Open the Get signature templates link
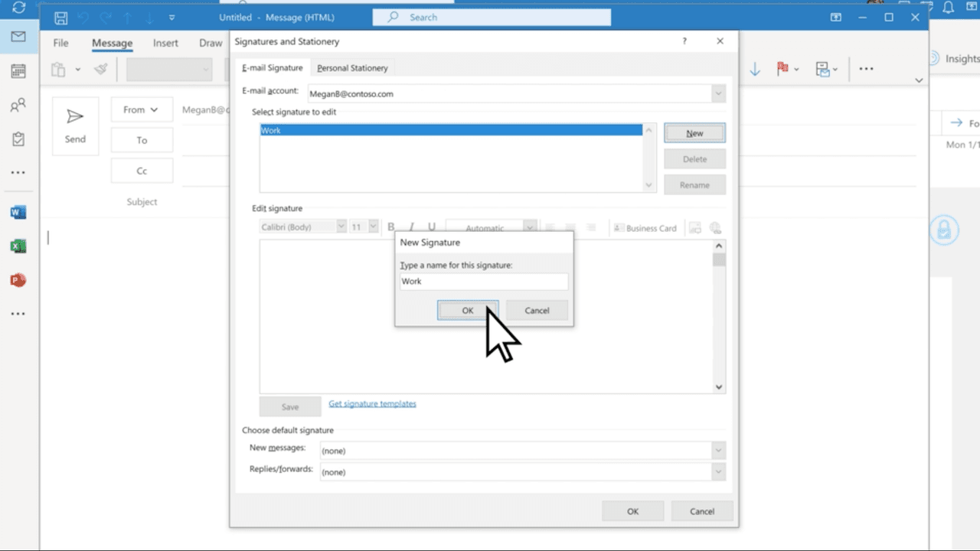 pyautogui.click(x=372, y=403)
